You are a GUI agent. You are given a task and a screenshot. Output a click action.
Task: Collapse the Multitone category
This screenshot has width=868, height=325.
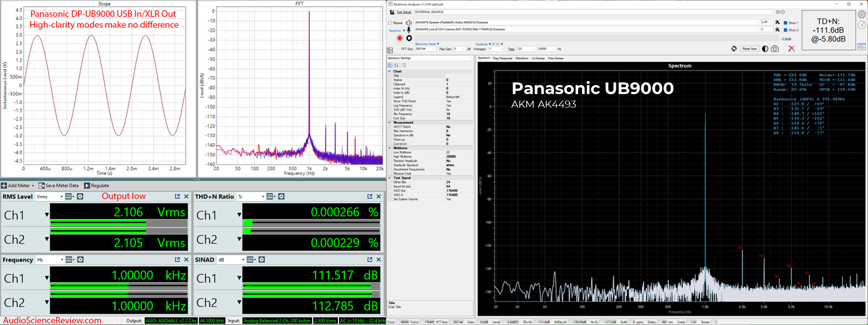pyautogui.click(x=389, y=148)
